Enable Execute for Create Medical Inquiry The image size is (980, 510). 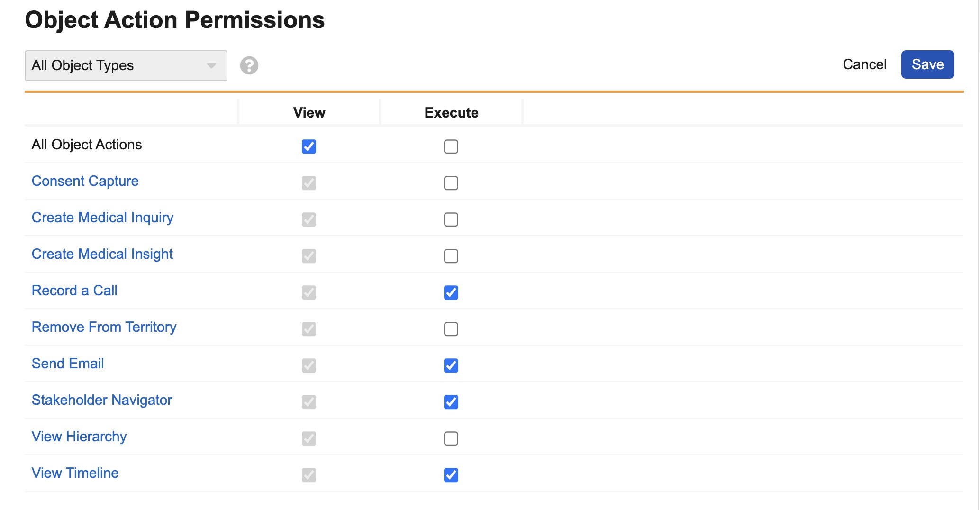[451, 219]
